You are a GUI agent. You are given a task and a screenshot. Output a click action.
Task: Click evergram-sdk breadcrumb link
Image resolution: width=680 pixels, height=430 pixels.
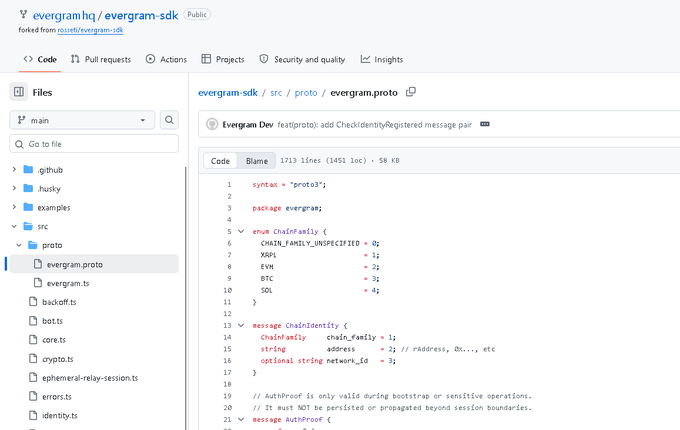click(x=228, y=93)
